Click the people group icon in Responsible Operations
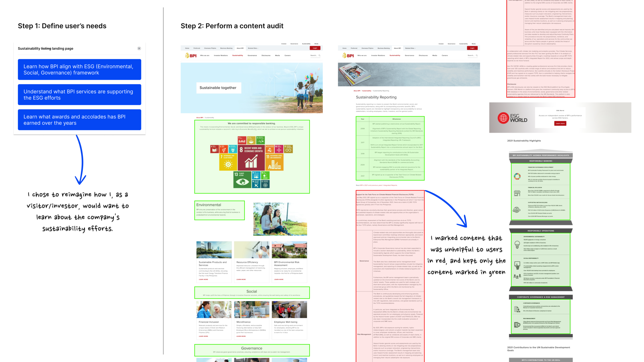Image resolution: width=644 pixels, height=362 pixels. pos(517,276)
